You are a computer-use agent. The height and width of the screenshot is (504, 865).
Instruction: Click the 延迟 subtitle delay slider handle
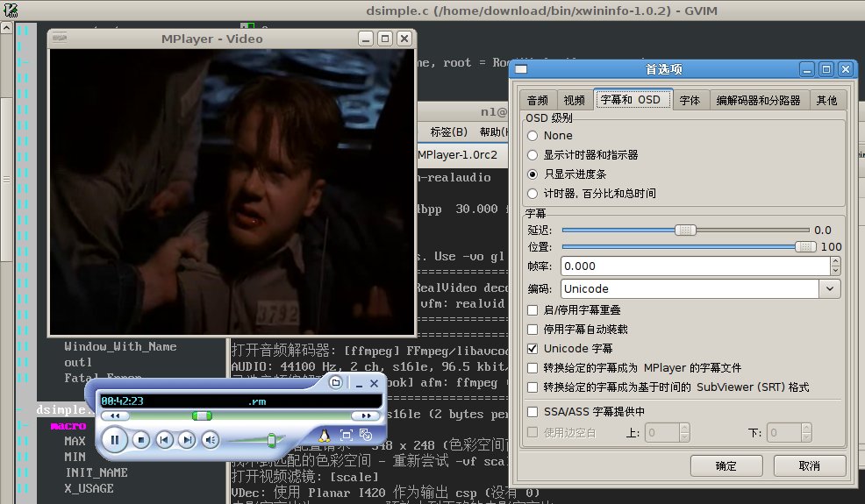click(686, 230)
